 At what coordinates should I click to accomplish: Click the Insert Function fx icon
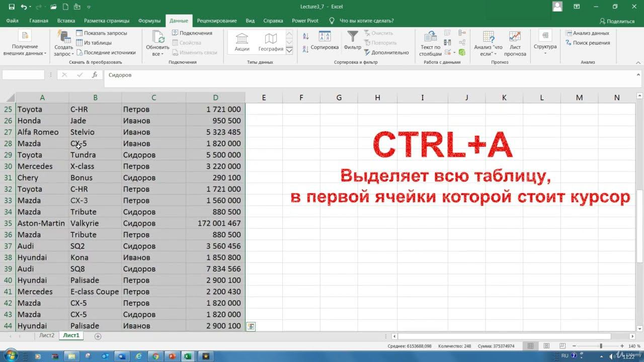click(95, 75)
